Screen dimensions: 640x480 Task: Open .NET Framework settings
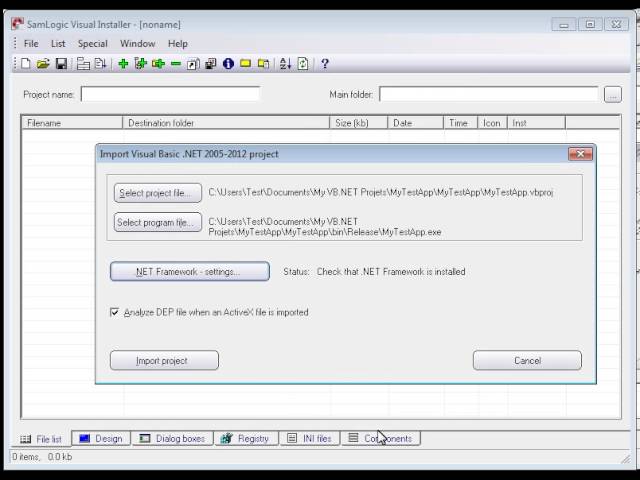click(x=190, y=271)
